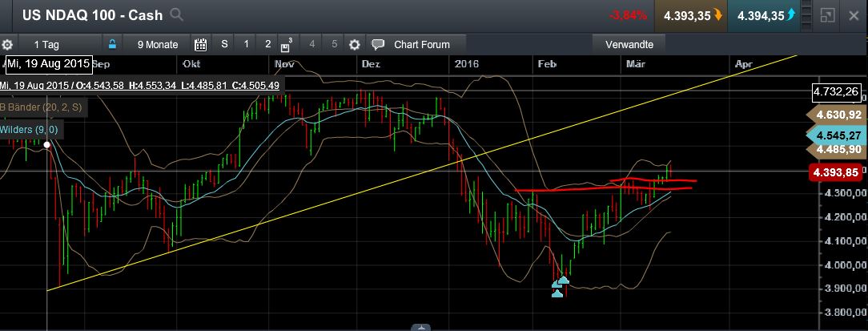Select chart layout 2

[x=268, y=44]
